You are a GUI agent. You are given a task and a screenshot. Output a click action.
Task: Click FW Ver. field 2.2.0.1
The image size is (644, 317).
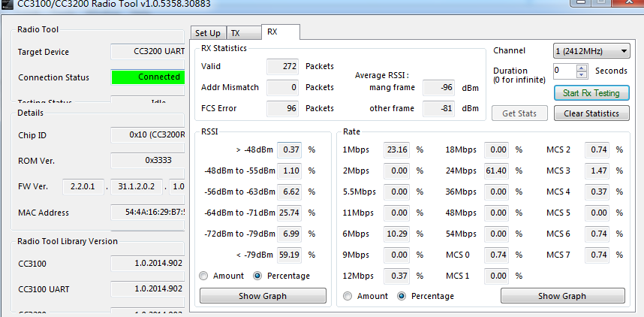click(83, 186)
